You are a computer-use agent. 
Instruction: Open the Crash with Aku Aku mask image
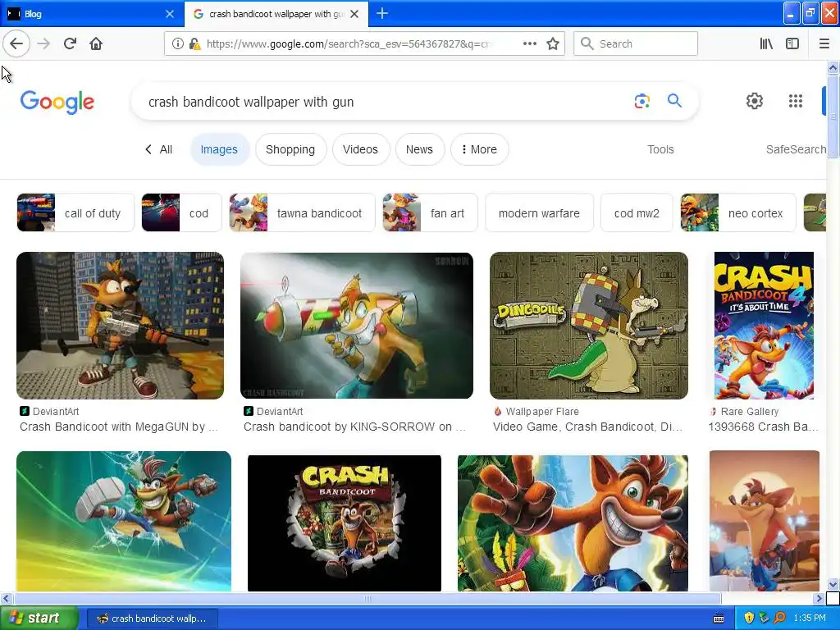573,523
